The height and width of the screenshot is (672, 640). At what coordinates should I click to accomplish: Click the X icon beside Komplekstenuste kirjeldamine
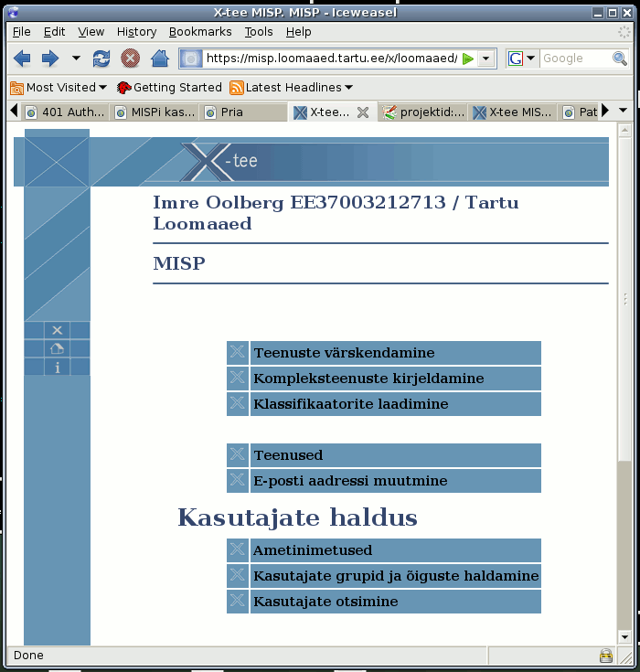tap(238, 379)
